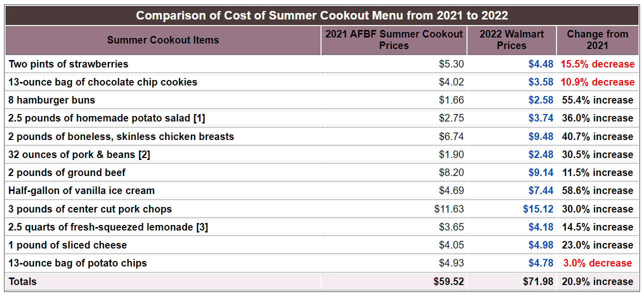Click the $4.98 sliced cheese price link
Screen dimensions: 644x297
click(540, 245)
